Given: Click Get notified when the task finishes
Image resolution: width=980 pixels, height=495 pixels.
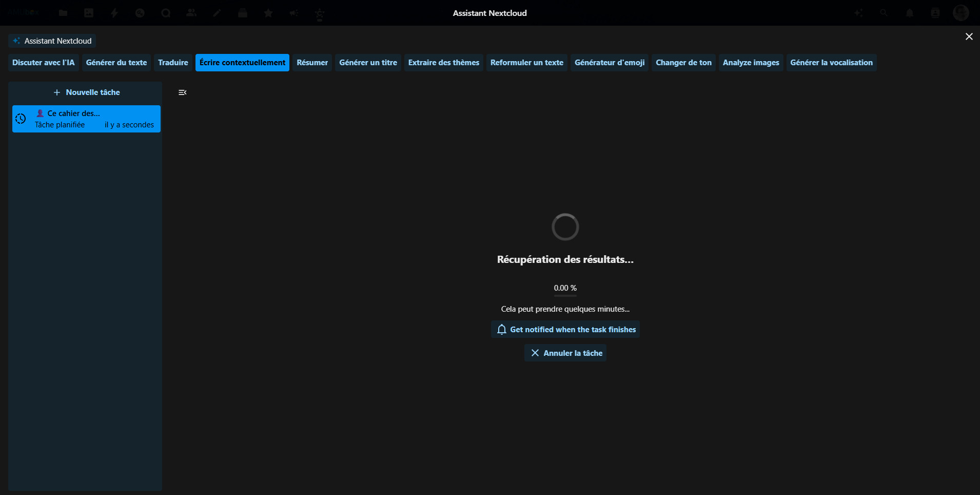Looking at the screenshot, I should 565,330.
